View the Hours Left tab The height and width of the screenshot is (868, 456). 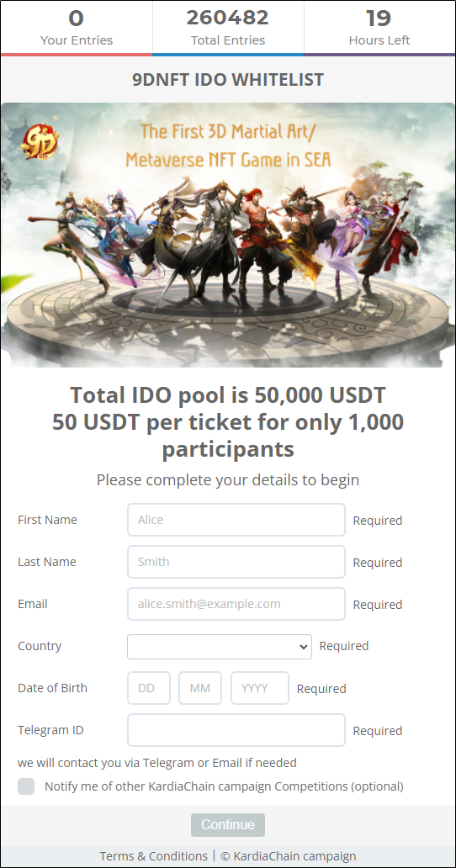[379, 28]
